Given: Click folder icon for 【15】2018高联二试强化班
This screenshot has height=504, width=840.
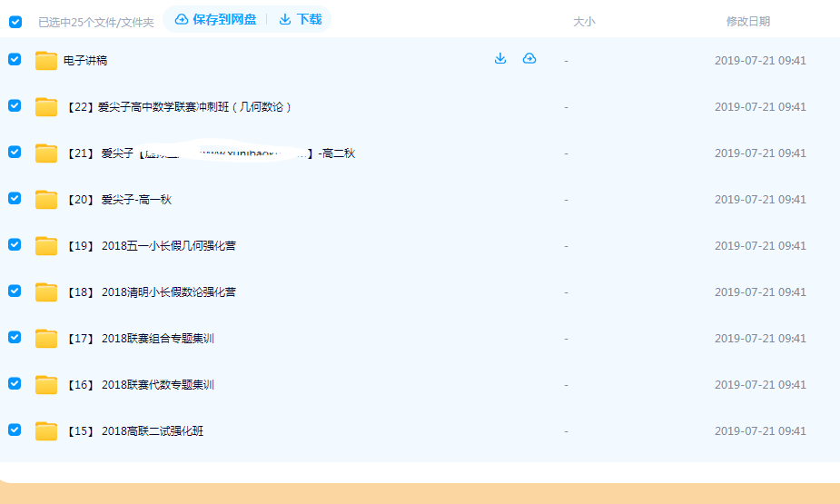Looking at the screenshot, I should click(x=46, y=431).
